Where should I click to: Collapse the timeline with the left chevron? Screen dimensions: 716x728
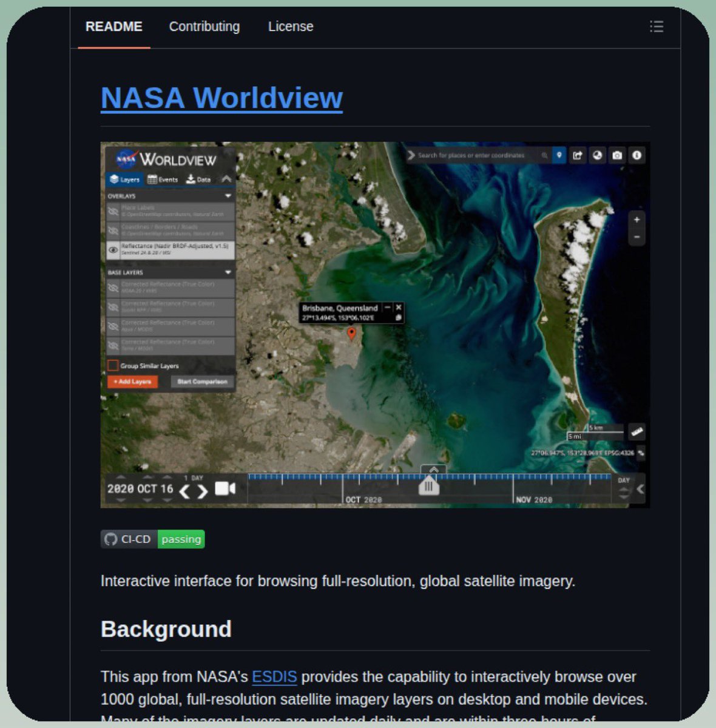(x=640, y=488)
